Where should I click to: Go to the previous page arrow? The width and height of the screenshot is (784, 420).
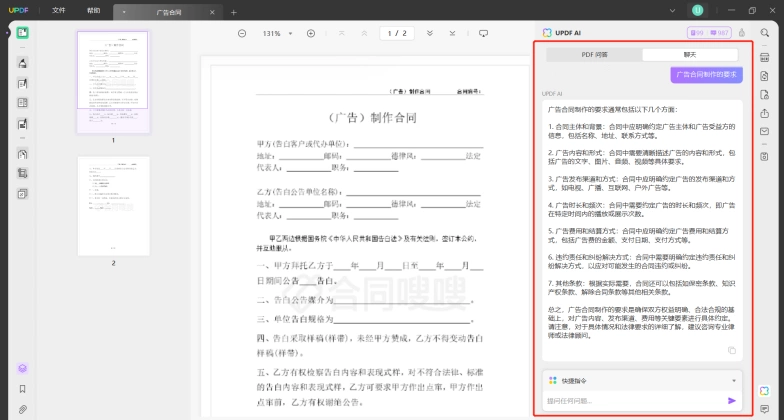coord(364,34)
